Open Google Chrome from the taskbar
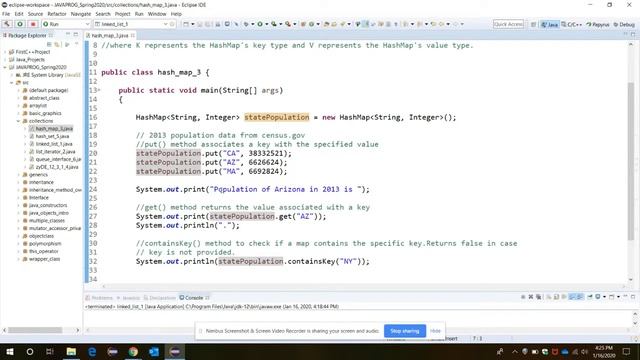 click(x=133, y=351)
